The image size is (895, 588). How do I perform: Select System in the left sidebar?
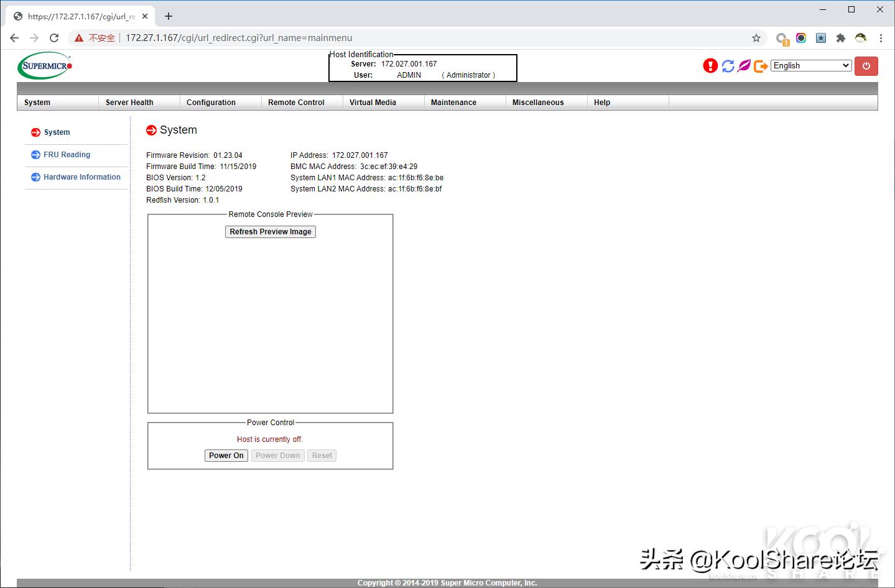coord(57,132)
